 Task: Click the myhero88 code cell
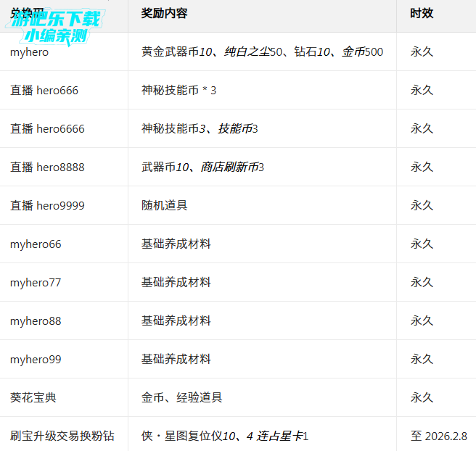(x=36, y=321)
